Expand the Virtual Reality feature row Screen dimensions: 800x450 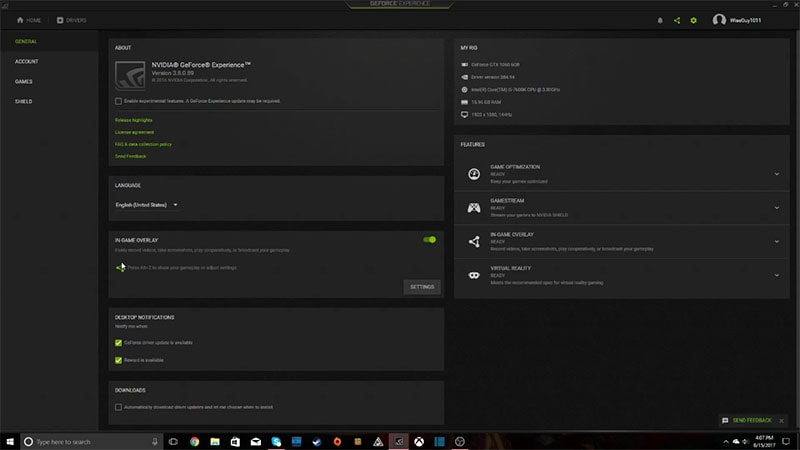tap(777, 275)
